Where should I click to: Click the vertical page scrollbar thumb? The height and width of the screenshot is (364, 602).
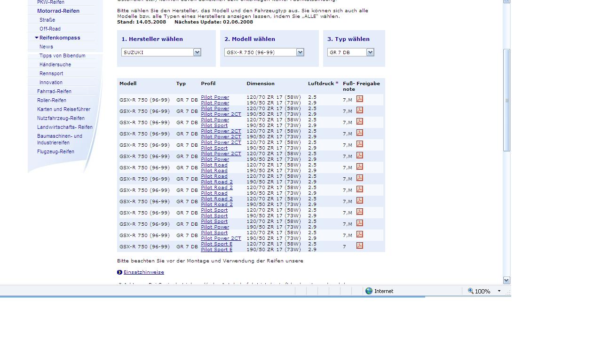(507, 100)
